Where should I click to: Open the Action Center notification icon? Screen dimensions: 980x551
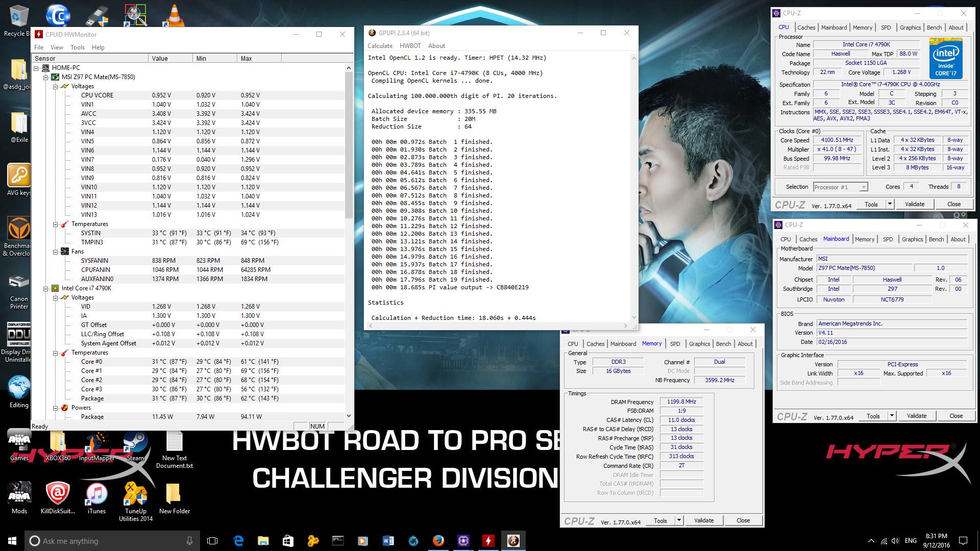pos(963,541)
